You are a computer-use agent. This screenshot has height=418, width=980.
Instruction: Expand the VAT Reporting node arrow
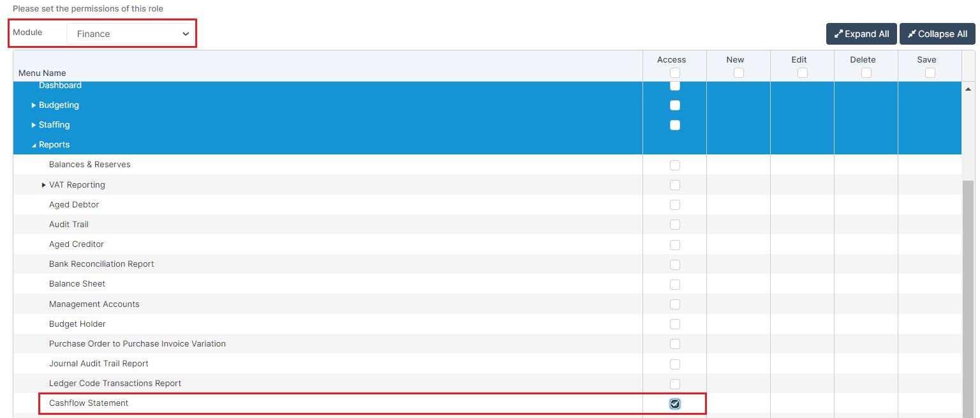coord(44,185)
